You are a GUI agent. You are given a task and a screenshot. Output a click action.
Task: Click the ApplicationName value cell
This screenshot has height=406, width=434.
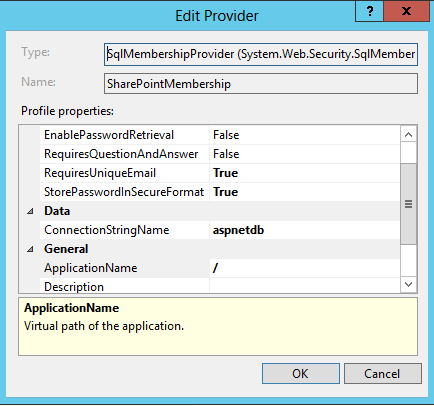coord(304,268)
